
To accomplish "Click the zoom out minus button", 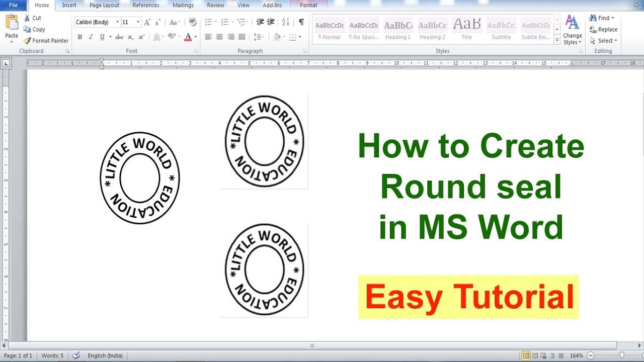I will (591, 355).
